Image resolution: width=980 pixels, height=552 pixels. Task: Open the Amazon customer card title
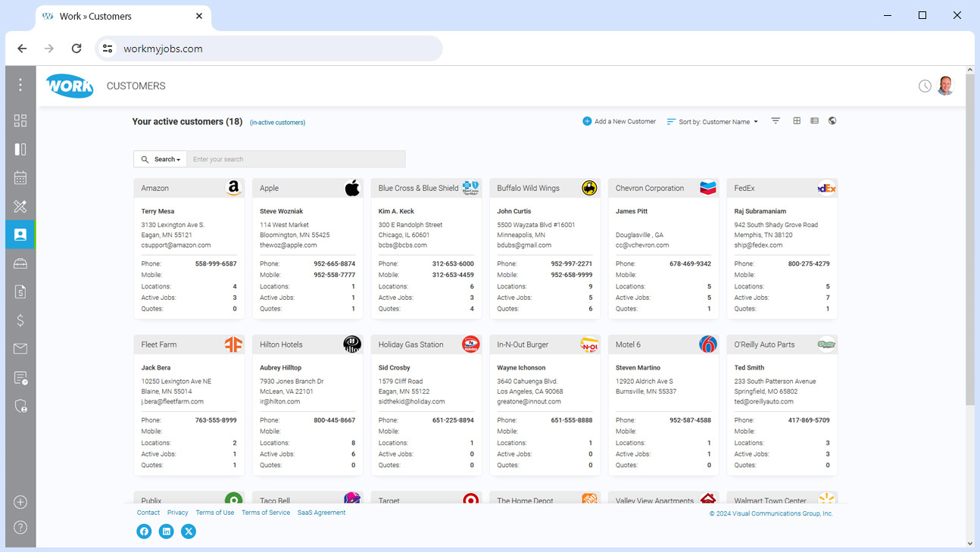pyautogui.click(x=155, y=189)
